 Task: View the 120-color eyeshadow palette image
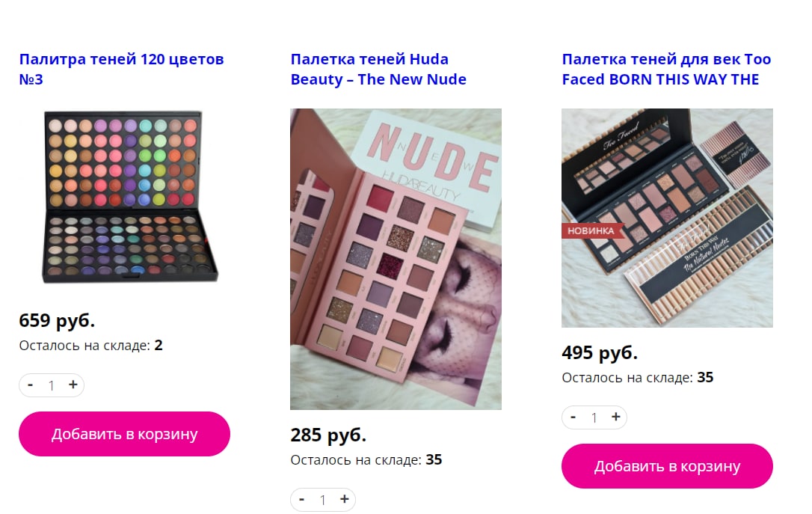130,197
